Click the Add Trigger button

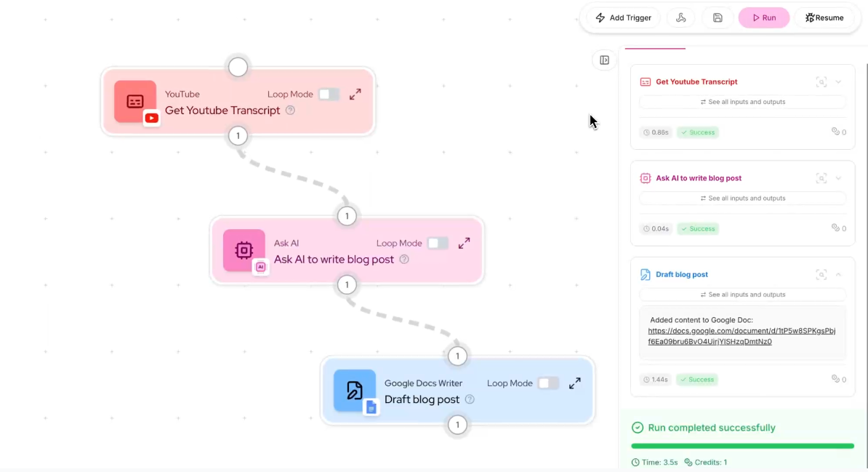[623, 17]
